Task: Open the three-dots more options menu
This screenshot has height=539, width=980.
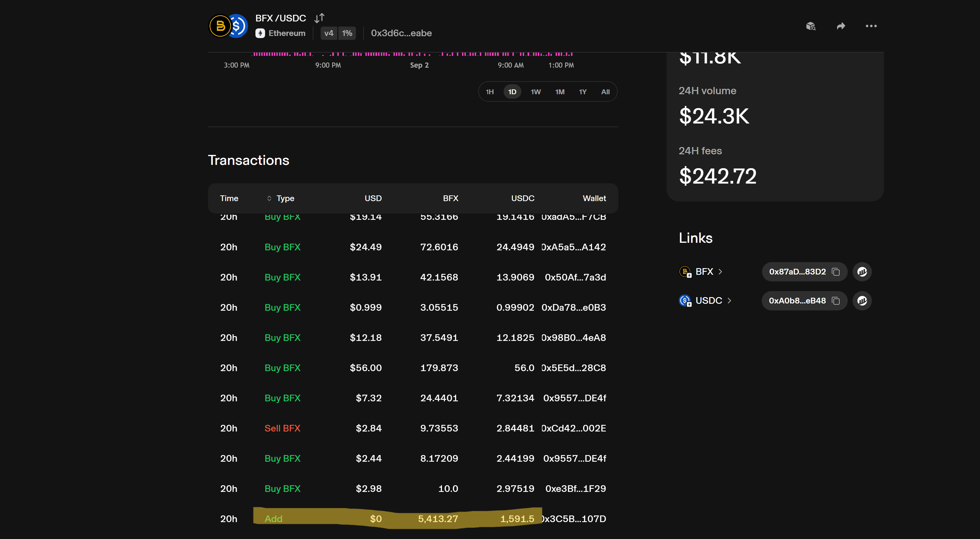Action: coord(871,26)
